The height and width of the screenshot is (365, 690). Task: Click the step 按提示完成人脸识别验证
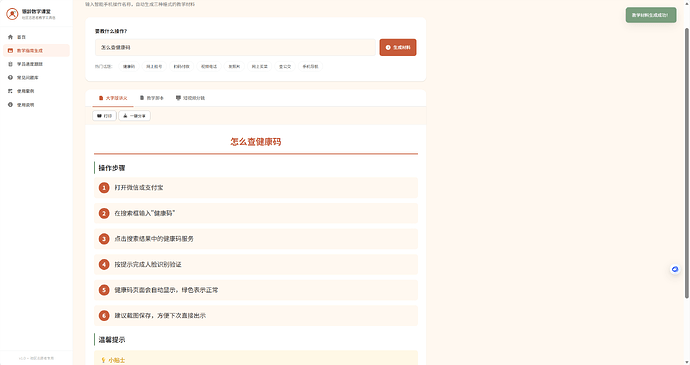pos(256,265)
